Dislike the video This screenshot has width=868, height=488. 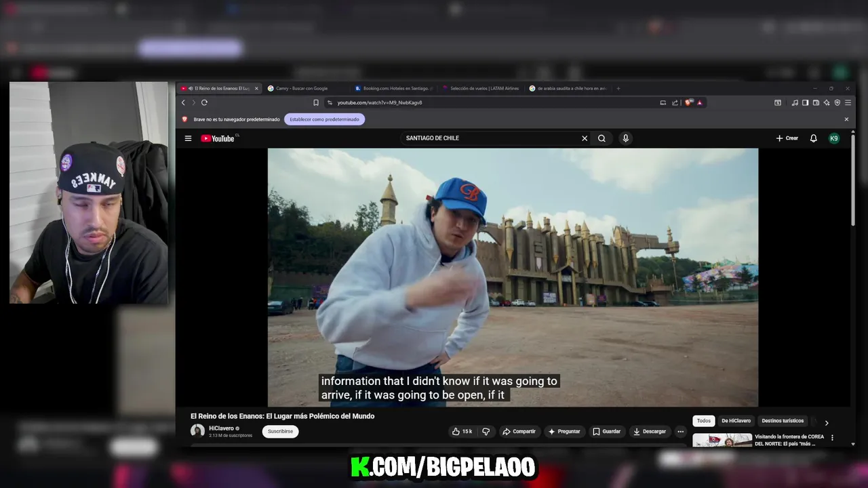tap(486, 431)
